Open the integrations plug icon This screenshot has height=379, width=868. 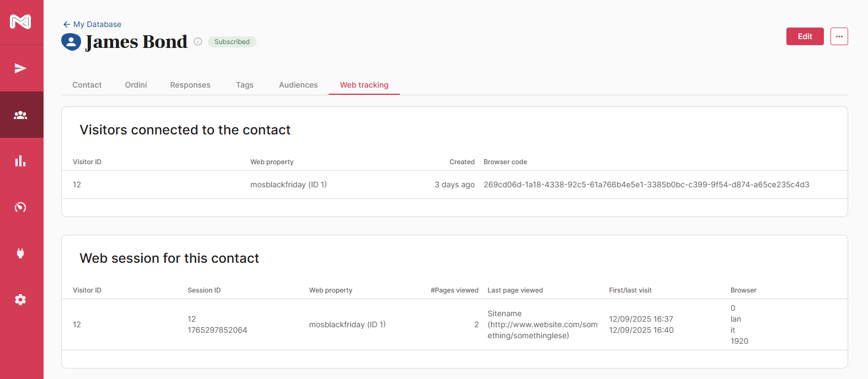[20, 253]
